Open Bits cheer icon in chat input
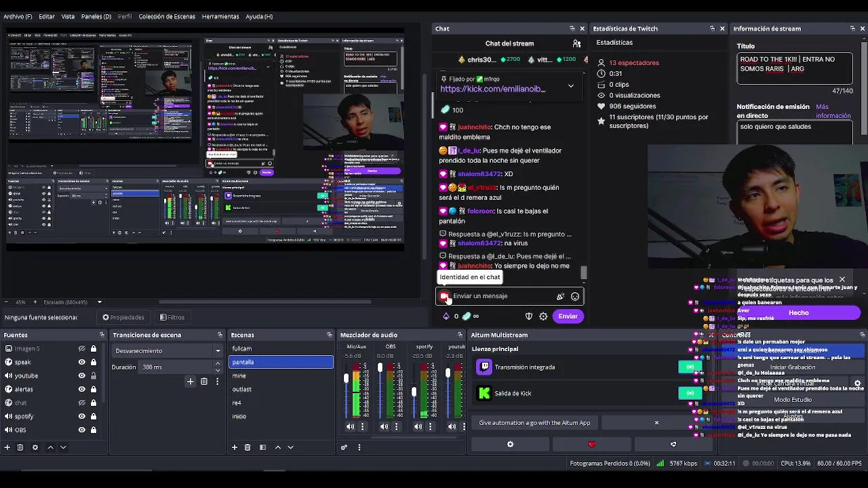 point(560,296)
